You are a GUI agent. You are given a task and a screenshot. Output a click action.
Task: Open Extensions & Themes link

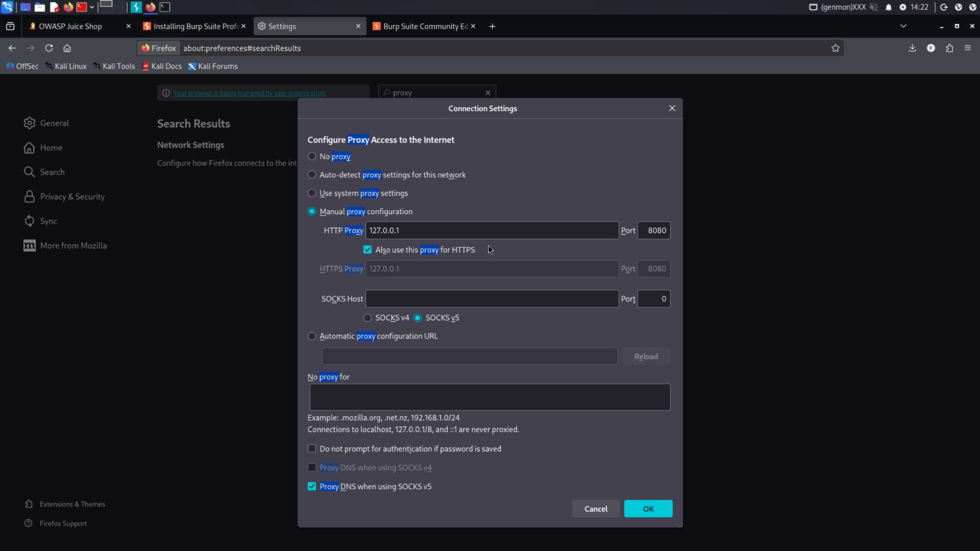[x=65, y=504]
